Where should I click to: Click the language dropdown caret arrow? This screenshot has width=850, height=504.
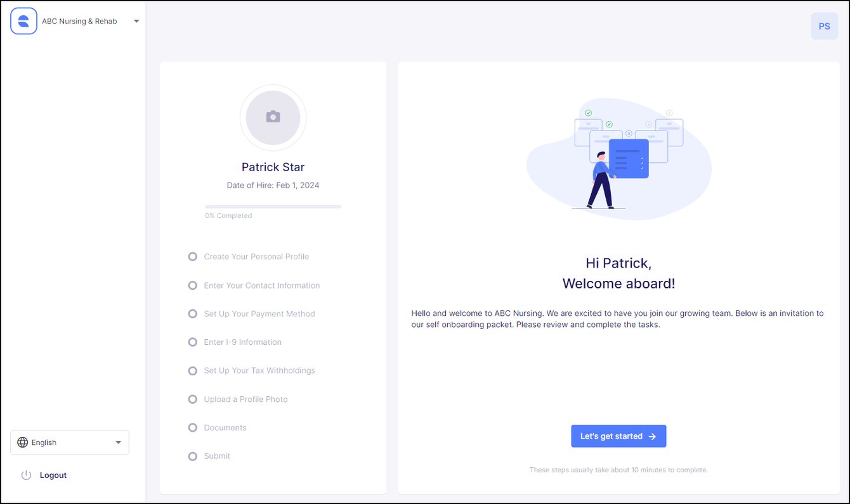pos(118,443)
